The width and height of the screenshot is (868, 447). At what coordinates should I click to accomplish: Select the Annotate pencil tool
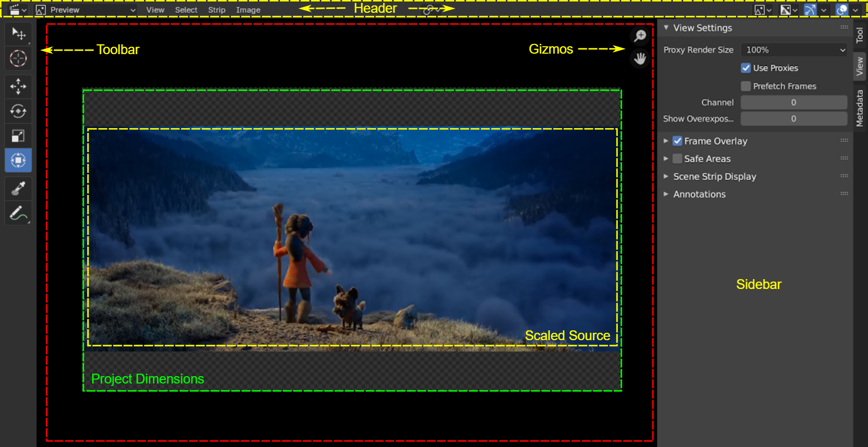(18, 214)
